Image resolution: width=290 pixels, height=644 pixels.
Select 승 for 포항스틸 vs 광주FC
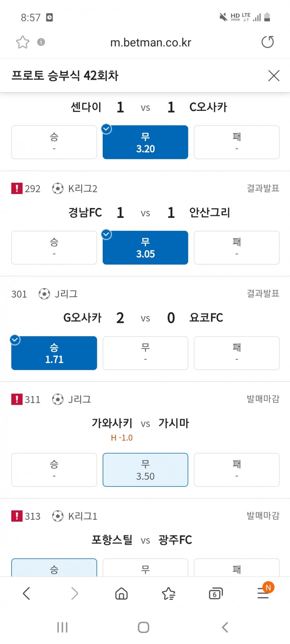(x=54, y=568)
